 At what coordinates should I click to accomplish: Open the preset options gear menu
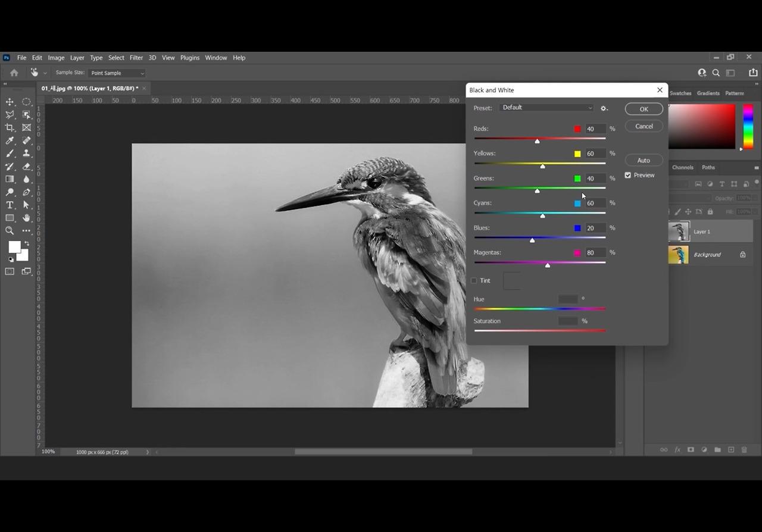click(604, 108)
